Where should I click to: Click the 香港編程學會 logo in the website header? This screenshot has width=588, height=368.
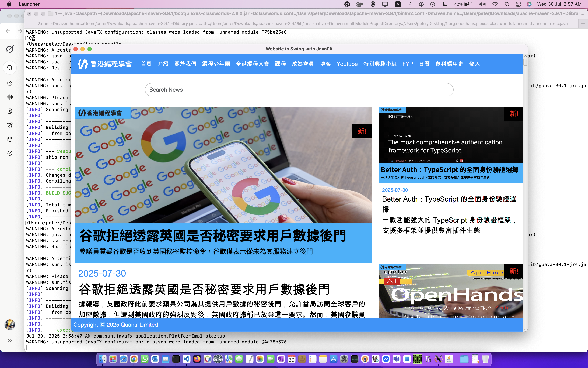coord(105,64)
